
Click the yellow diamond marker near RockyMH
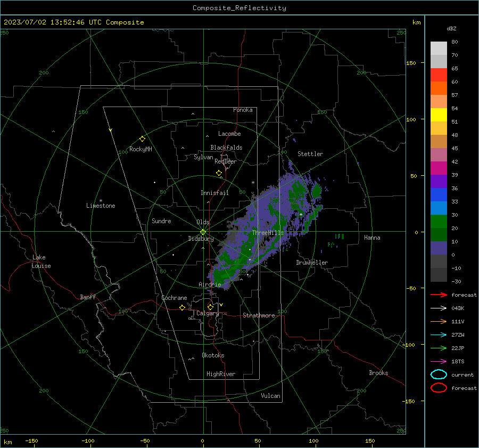pyautogui.click(x=142, y=139)
